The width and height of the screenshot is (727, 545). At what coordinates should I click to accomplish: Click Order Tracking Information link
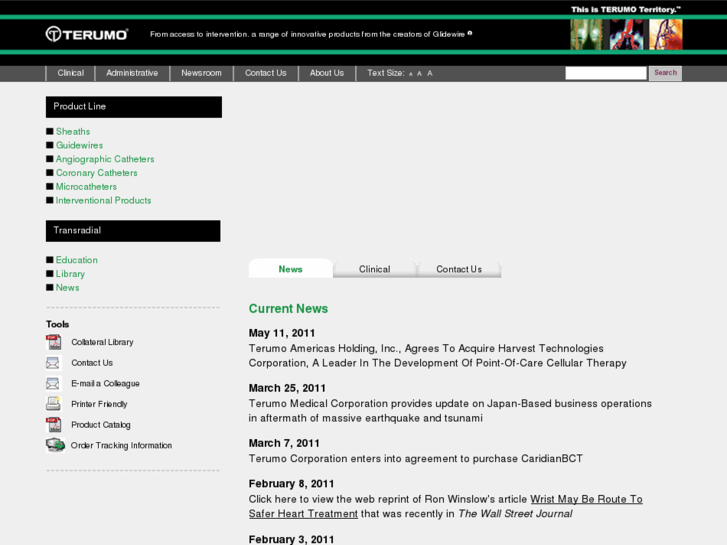tap(121, 445)
